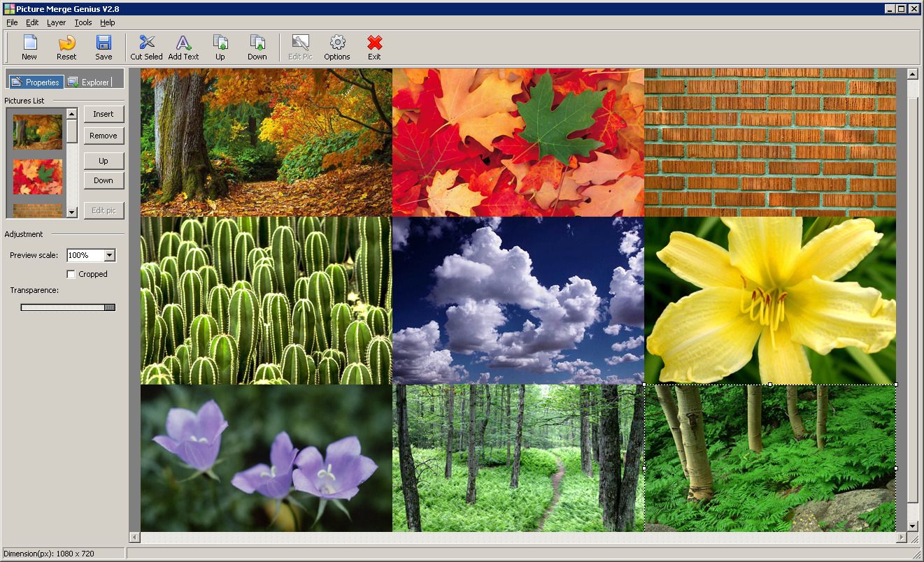Adjust the Transparence slider
This screenshot has height=562, width=924.
coord(109,307)
